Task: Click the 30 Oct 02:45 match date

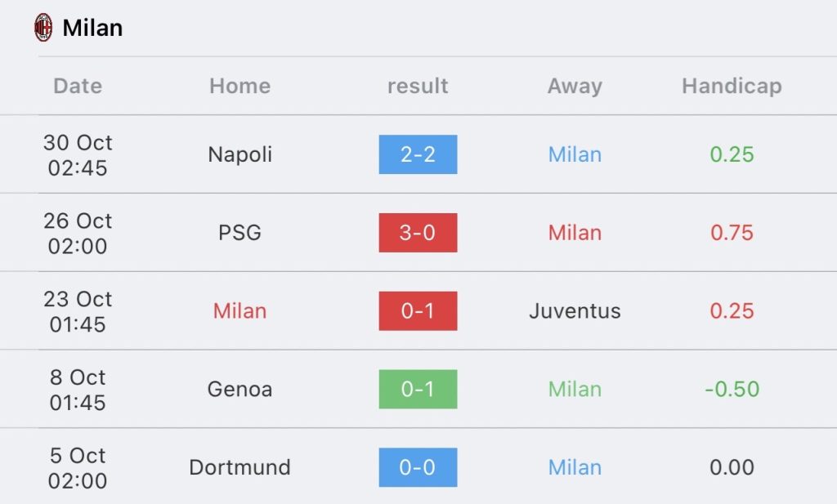Action: (78, 154)
